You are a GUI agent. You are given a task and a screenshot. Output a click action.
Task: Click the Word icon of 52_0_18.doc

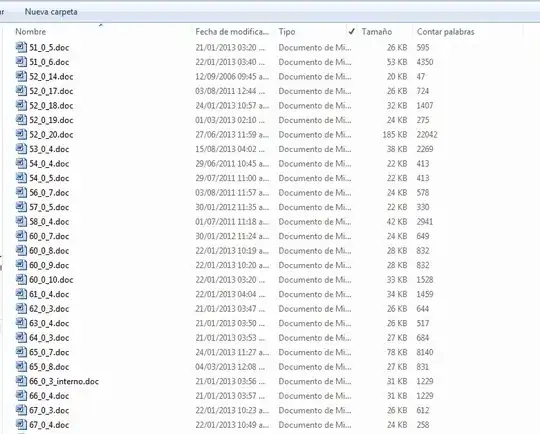point(21,105)
